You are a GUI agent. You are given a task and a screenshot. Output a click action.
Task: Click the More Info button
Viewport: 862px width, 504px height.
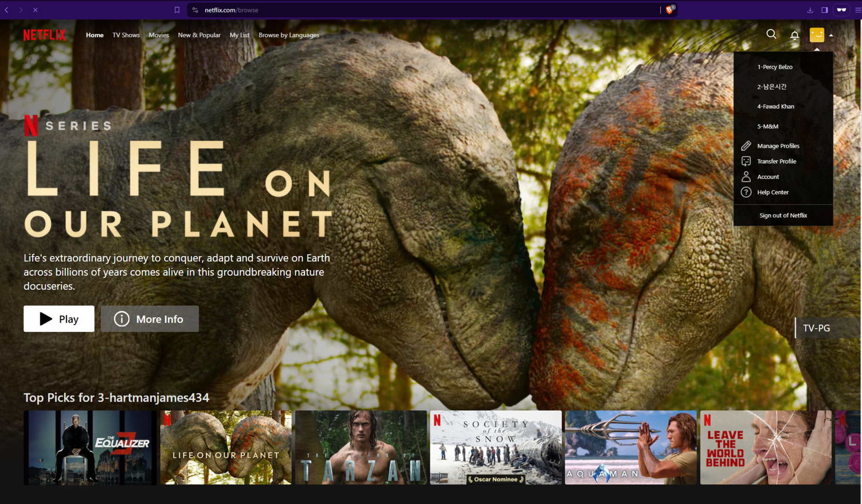[x=150, y=319]
